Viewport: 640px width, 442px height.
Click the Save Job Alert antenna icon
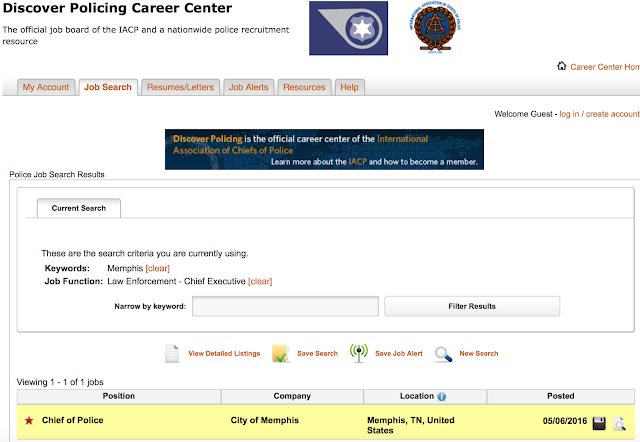[358, 353]
